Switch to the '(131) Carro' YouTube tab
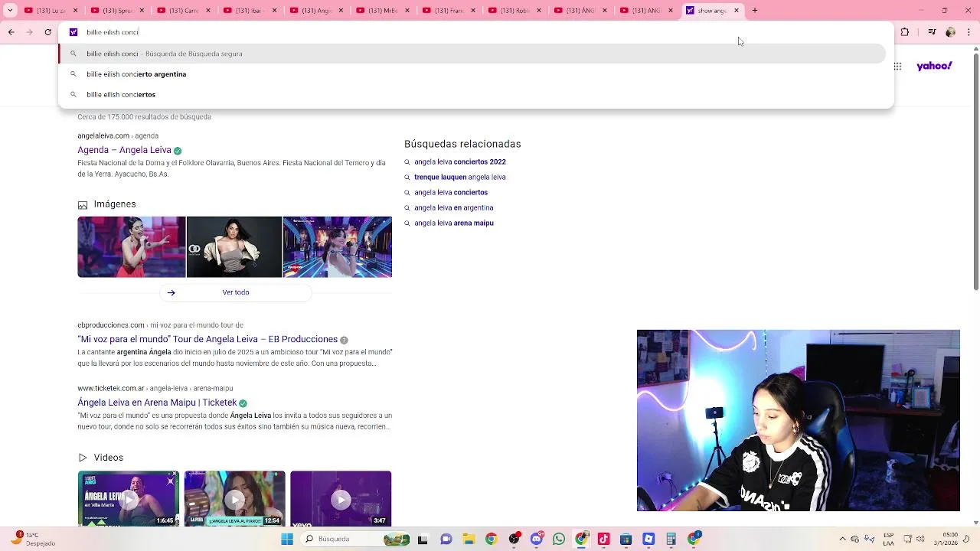Image resolution: width=980 pixels, height=551 pixels. pyautogui.click(x=184, y=11)
